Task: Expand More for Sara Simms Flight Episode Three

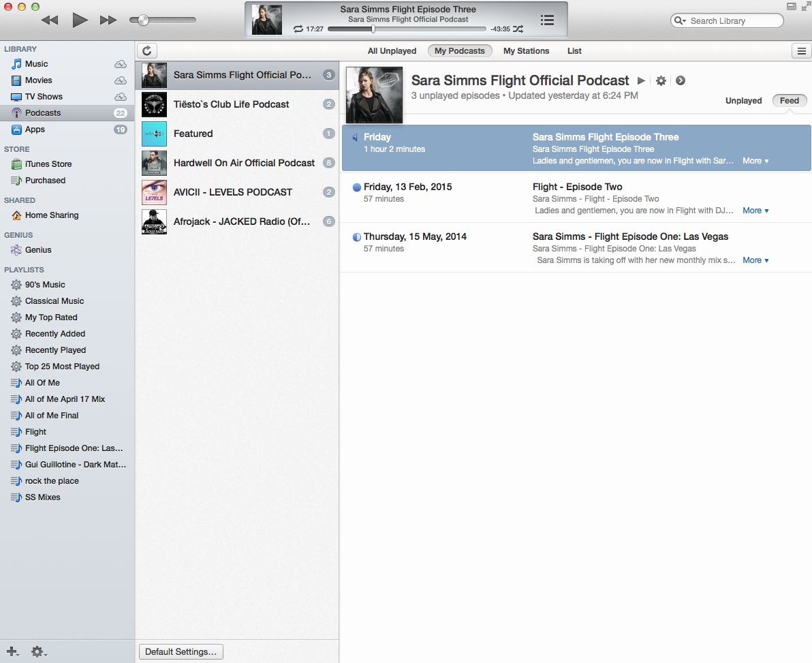Action: [755, 161]
